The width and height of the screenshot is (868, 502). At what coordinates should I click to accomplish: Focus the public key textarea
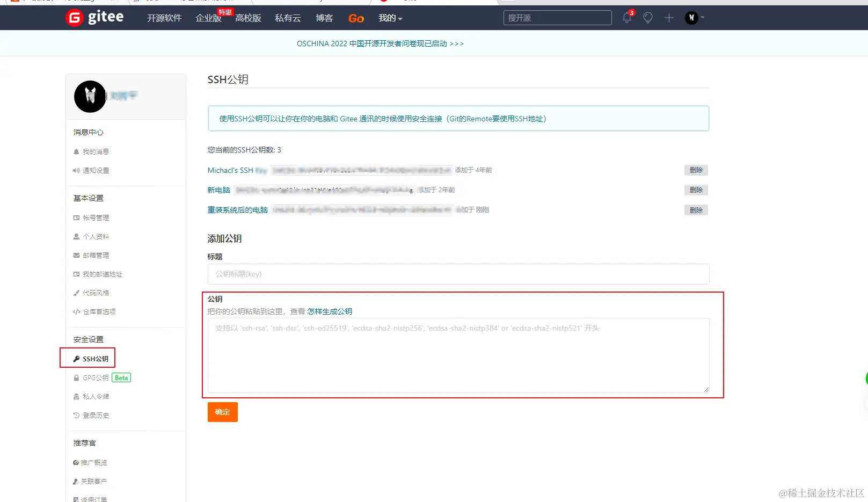[458, 355]
